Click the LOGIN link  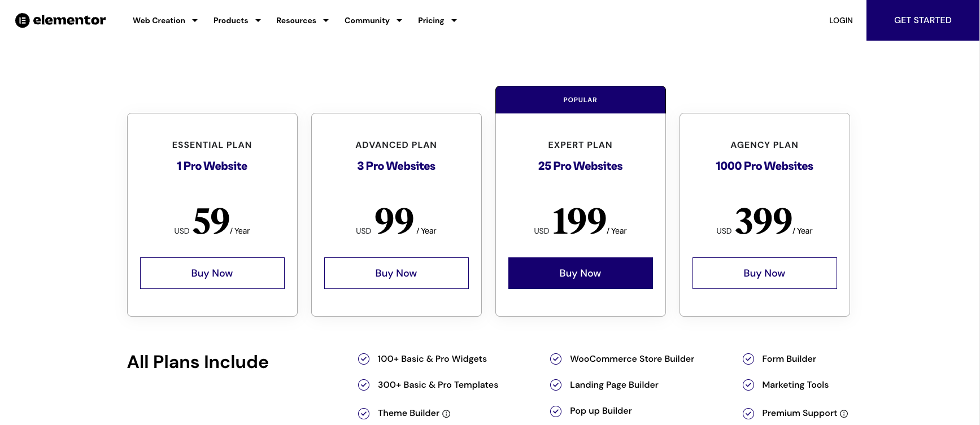(840, 20)
